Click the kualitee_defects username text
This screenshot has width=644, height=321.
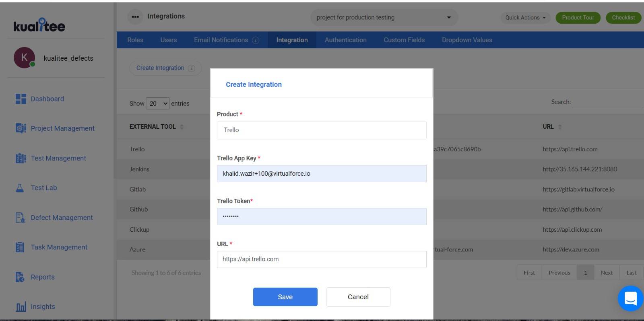point(68,58)
